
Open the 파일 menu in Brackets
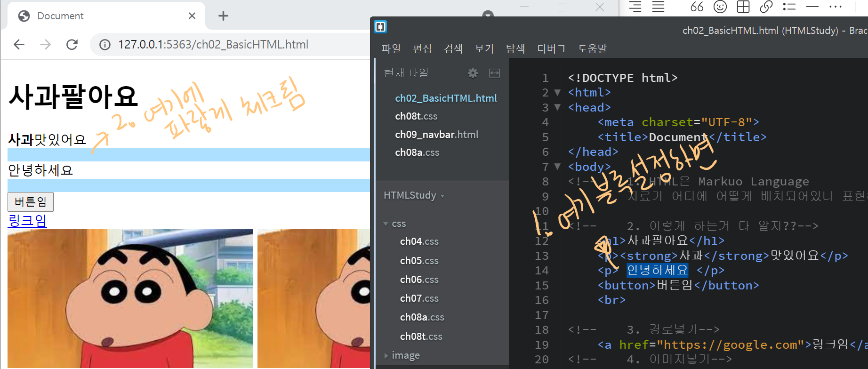click(391, 48)
